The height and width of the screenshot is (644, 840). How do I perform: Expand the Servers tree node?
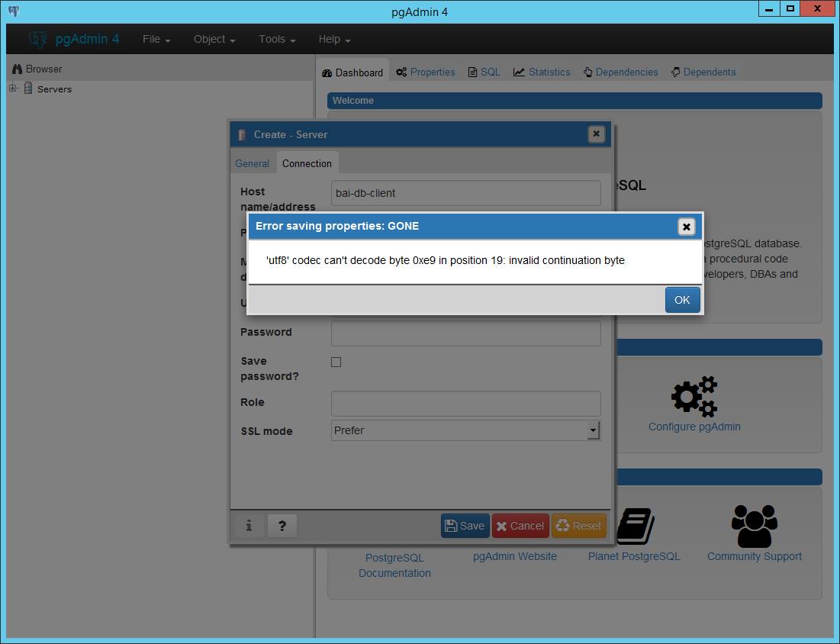[x=13, y=88]
